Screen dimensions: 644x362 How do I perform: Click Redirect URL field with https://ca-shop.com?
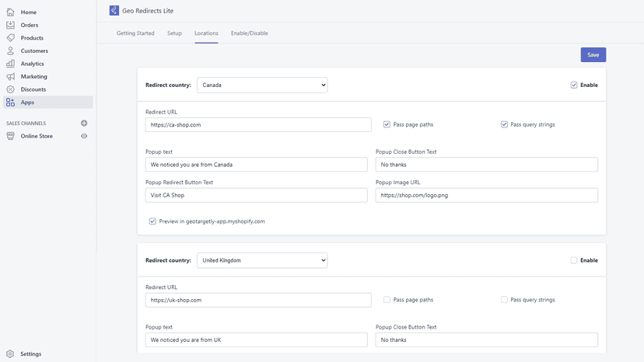(258, 125)
